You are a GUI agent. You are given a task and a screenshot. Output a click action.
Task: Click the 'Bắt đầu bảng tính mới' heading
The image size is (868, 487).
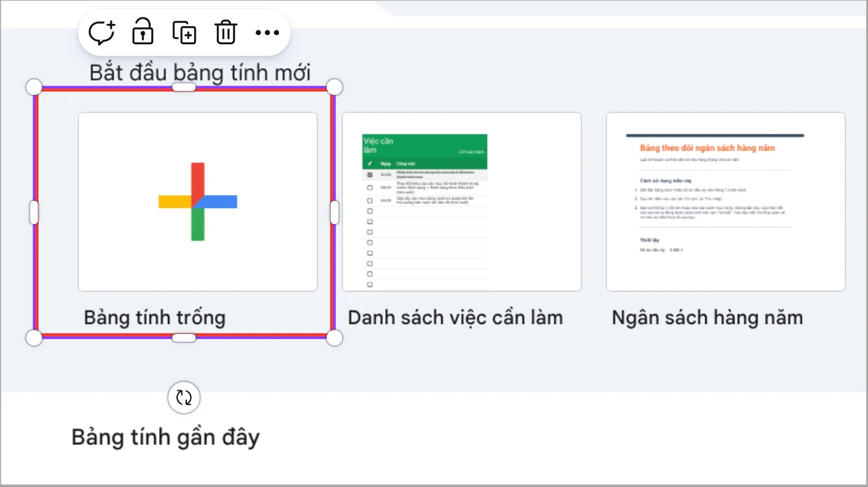point(200,72)
